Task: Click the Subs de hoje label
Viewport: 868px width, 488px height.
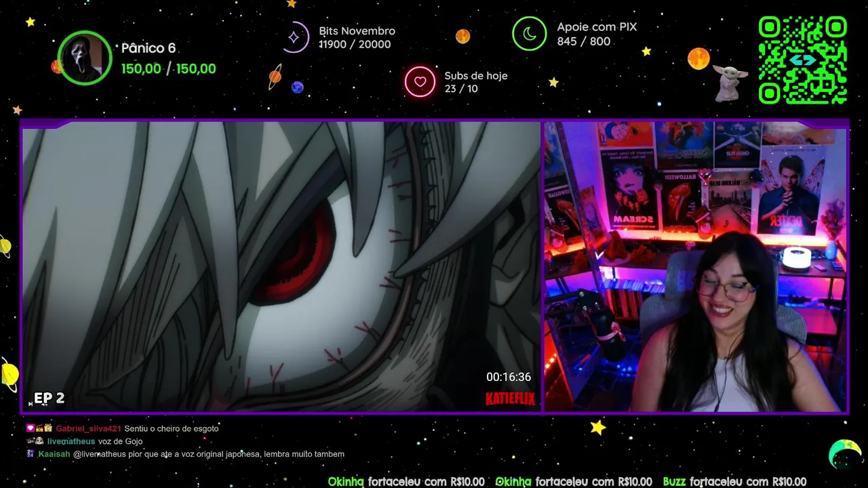Action: click(x=476, y=76)
